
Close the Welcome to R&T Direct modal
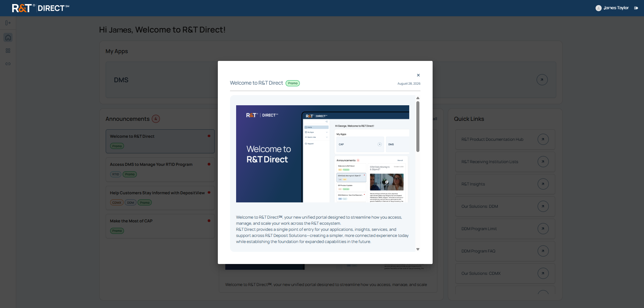[x=418, y=75]
